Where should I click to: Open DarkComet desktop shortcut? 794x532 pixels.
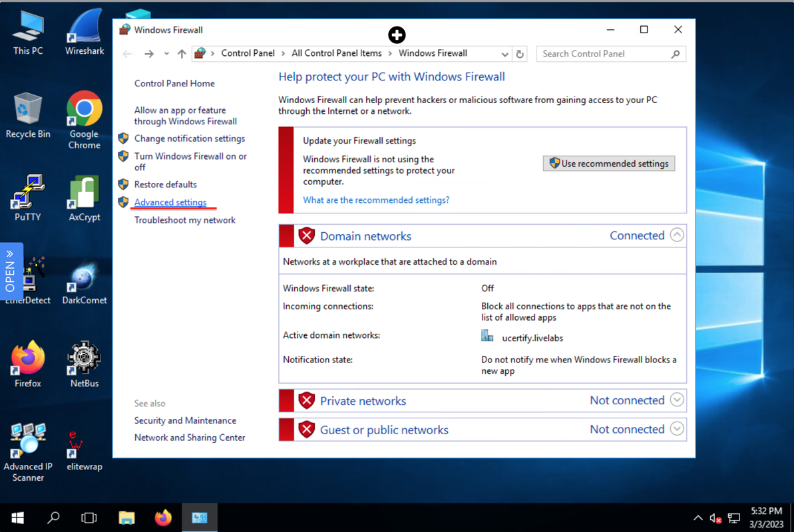84,283
